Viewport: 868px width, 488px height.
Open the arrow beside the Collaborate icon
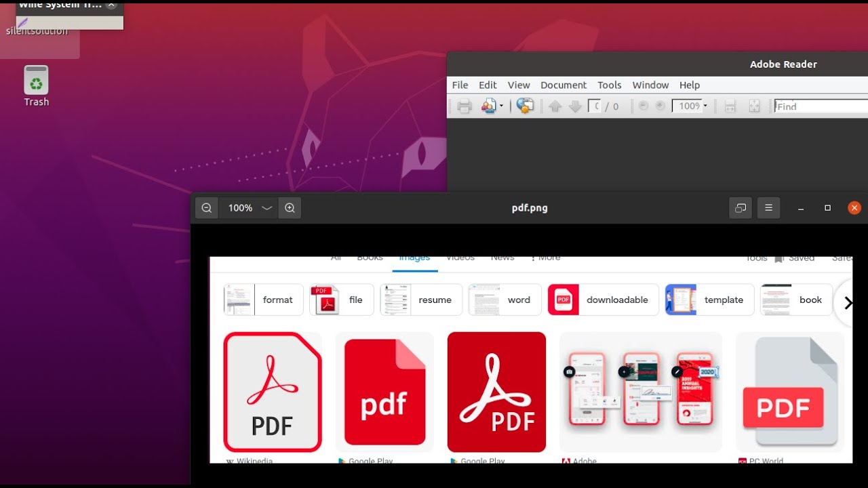click(501, 106)
